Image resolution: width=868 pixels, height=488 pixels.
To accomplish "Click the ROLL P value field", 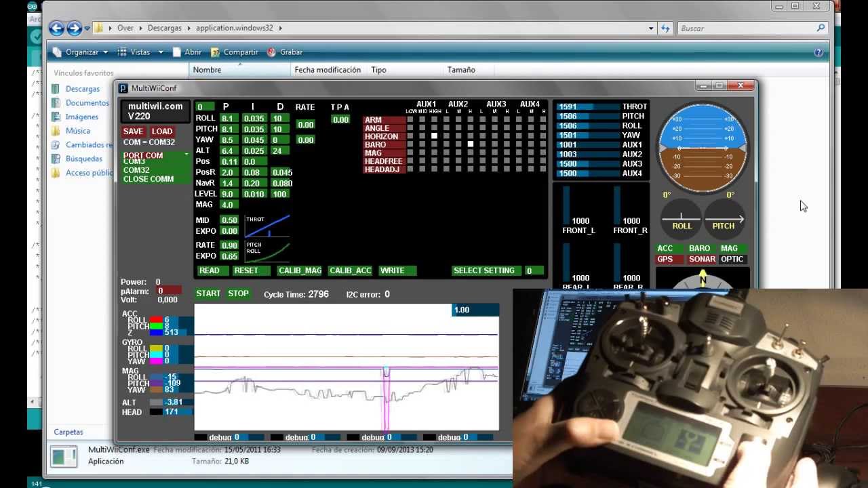I will (227, 118).
